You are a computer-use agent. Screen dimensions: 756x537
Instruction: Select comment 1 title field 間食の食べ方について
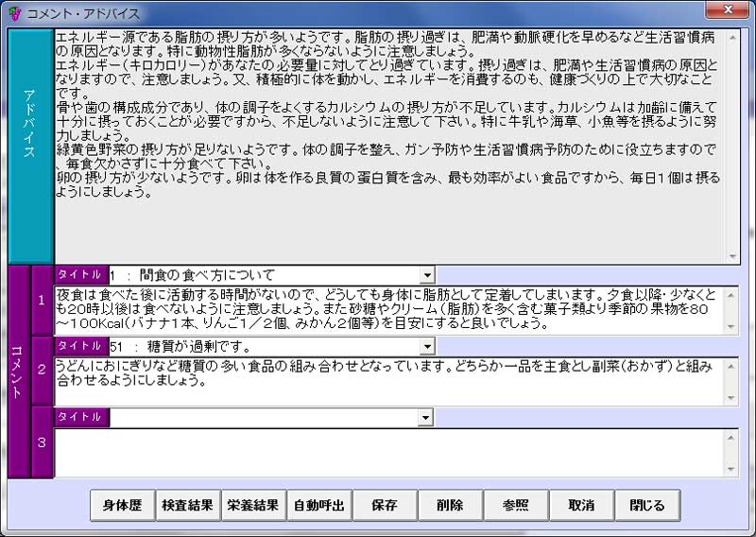(264, 275)
